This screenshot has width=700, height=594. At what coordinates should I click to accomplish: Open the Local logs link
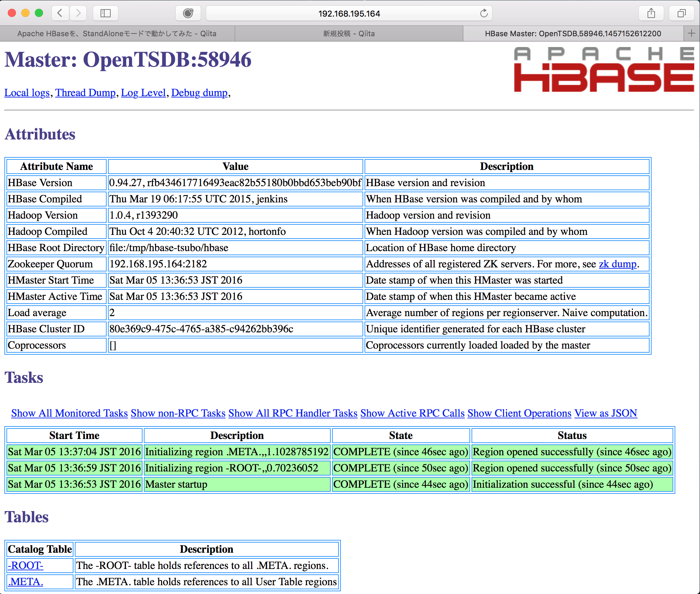click(x=27, y=92)
